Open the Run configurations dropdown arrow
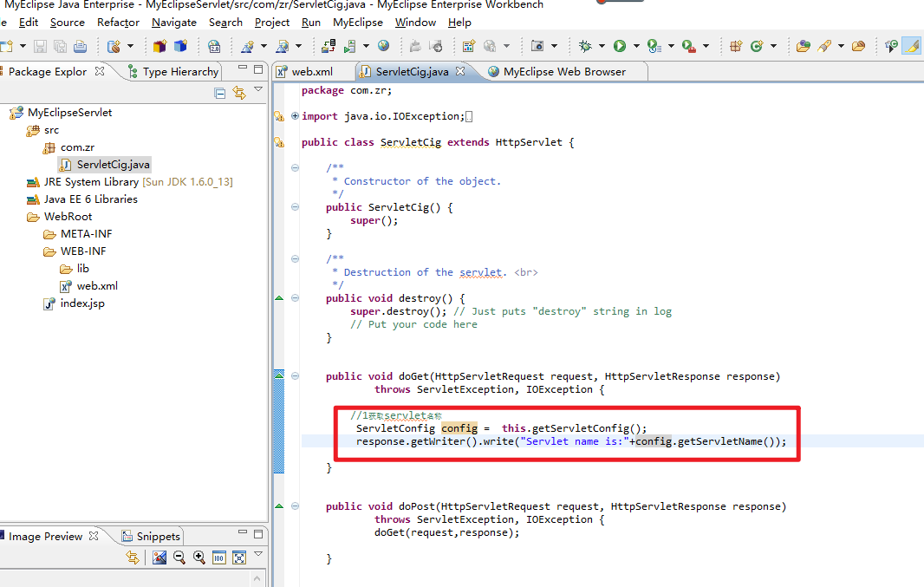 click(638, 45)
